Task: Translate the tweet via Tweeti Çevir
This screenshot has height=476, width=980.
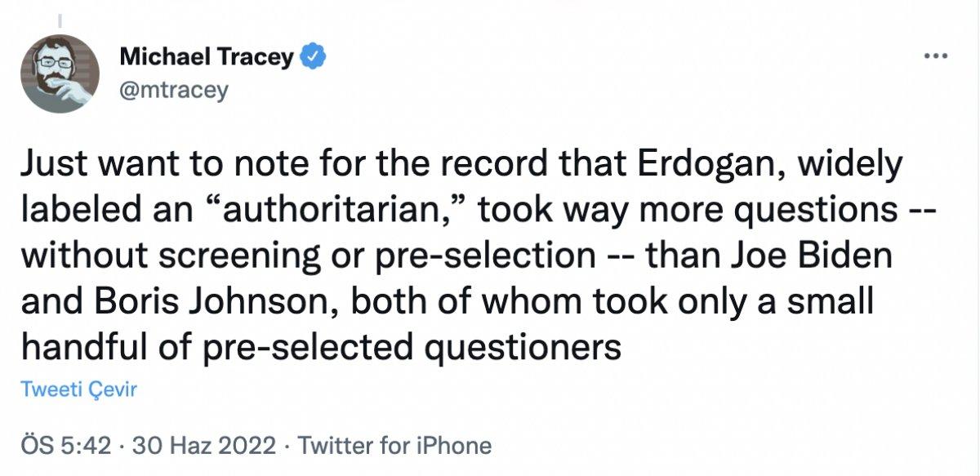Action: tap(78, 389)
